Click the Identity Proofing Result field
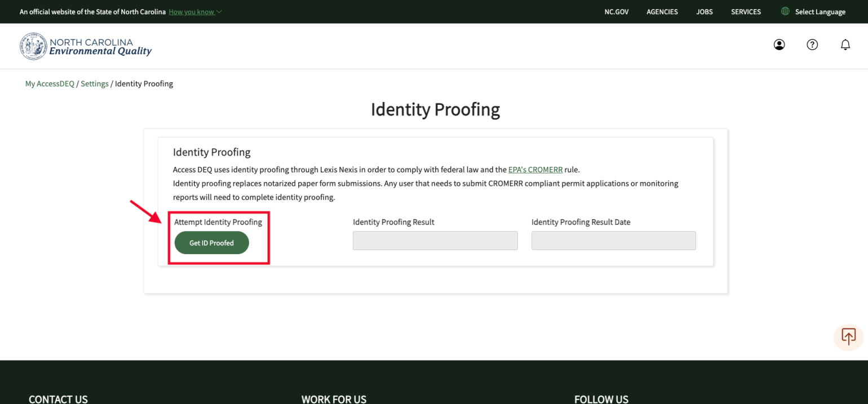 (x=435, y=240)
